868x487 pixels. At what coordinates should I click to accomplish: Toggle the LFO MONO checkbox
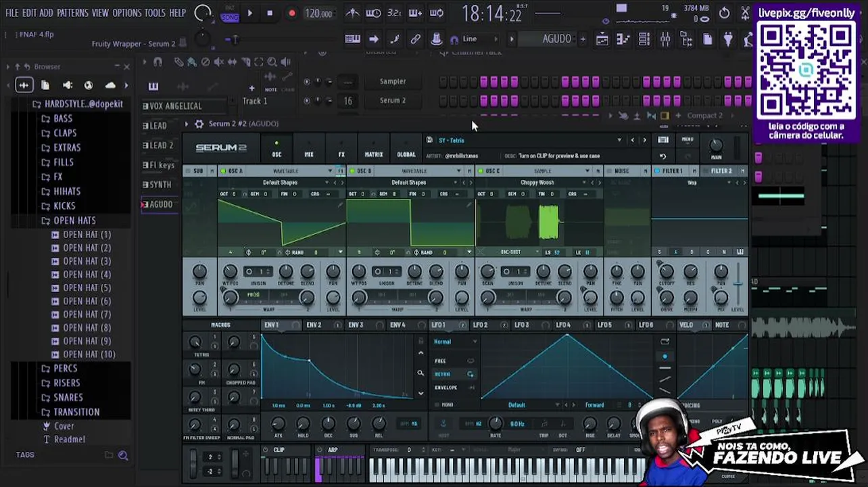[436, 404]
